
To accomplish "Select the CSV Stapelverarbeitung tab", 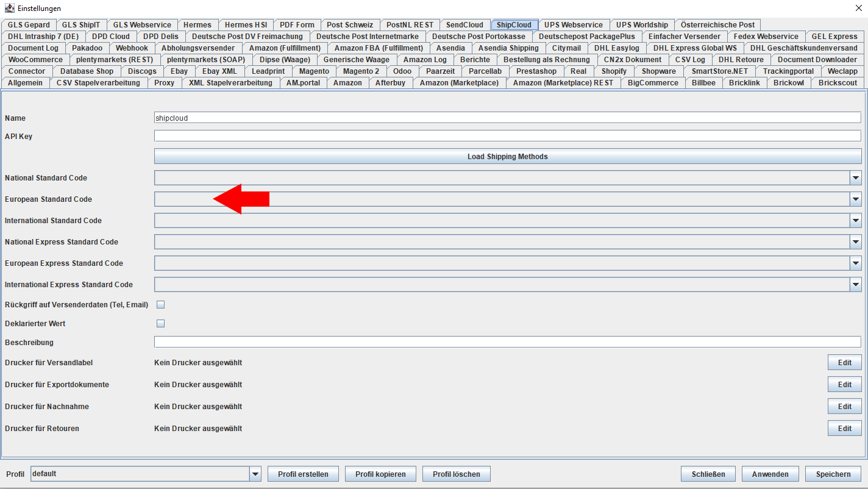I will point(98,83).
